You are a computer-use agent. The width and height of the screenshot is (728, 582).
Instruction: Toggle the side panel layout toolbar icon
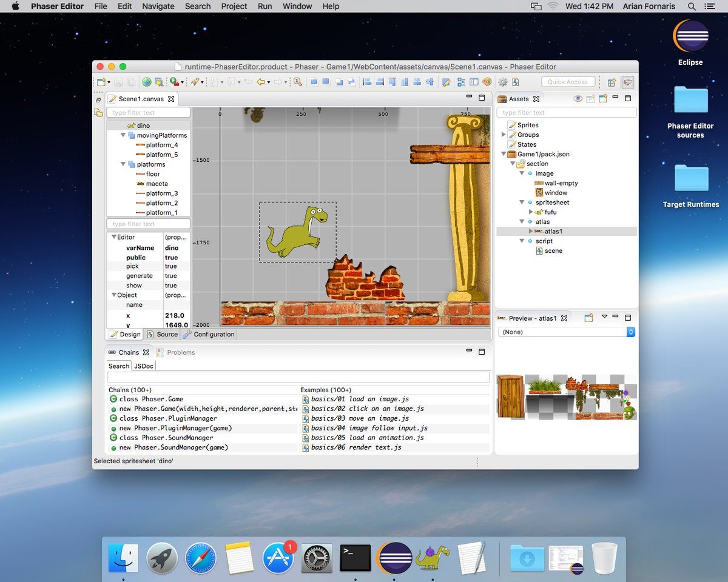pyautogui.click(x=474, y=82)
